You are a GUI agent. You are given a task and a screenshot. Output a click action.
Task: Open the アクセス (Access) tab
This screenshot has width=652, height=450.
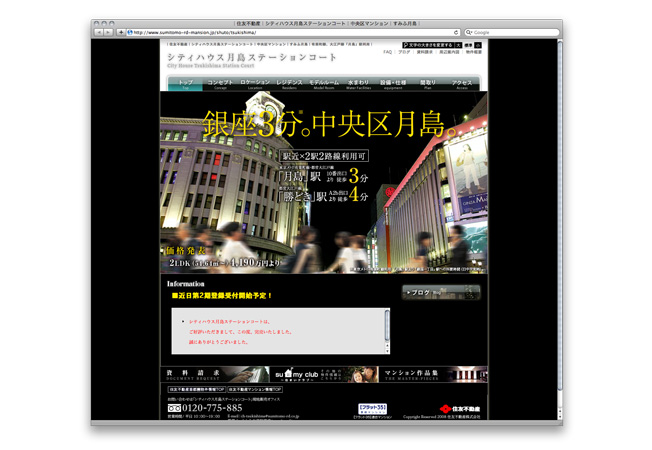tap(462, 84)
